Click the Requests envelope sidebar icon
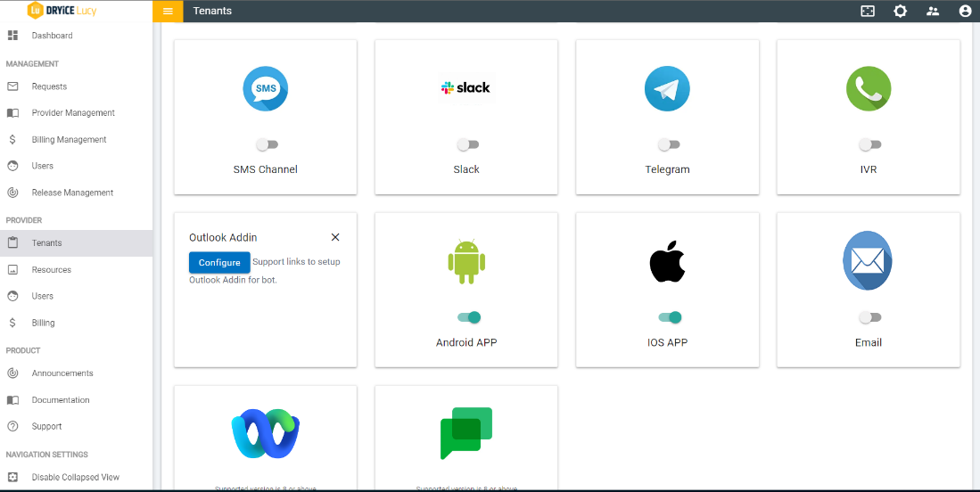980x492 pixels. click(12, 86)
